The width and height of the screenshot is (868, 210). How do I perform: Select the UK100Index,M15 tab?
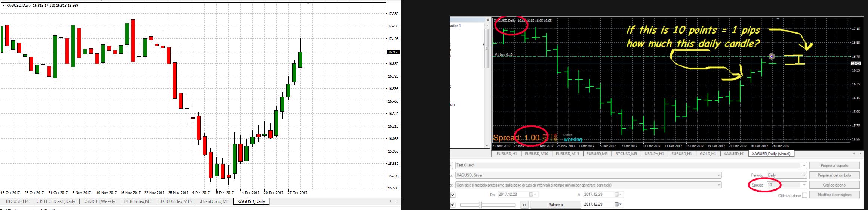[175, 201]
